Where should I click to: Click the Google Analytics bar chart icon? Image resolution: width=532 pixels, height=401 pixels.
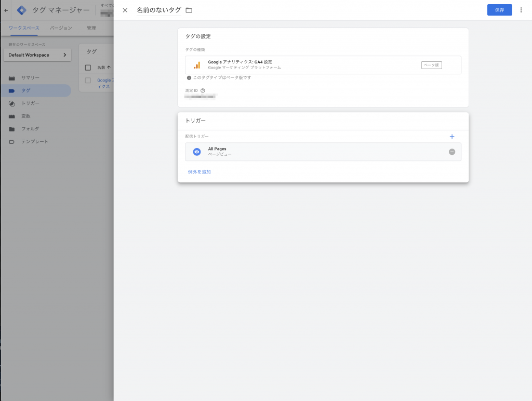click(197, 65)
